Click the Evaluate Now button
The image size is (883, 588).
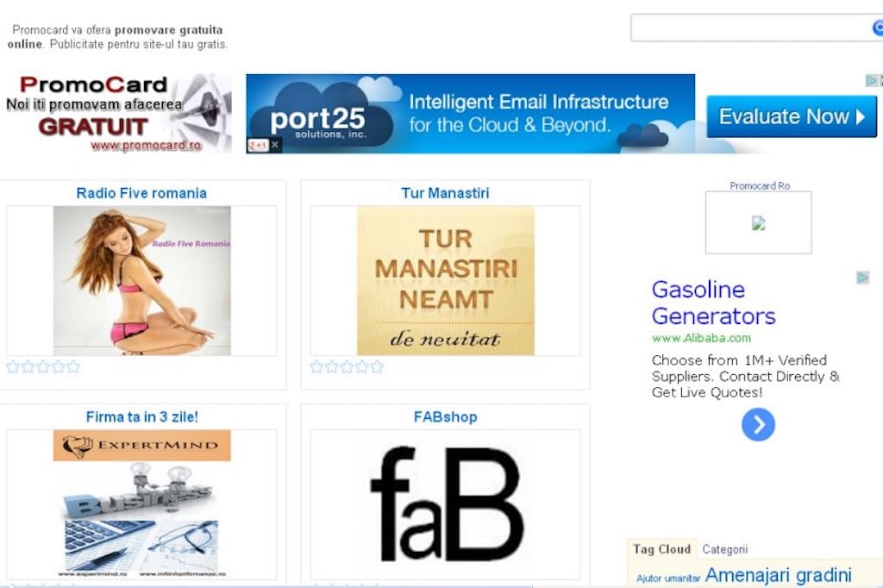[792, 116]
